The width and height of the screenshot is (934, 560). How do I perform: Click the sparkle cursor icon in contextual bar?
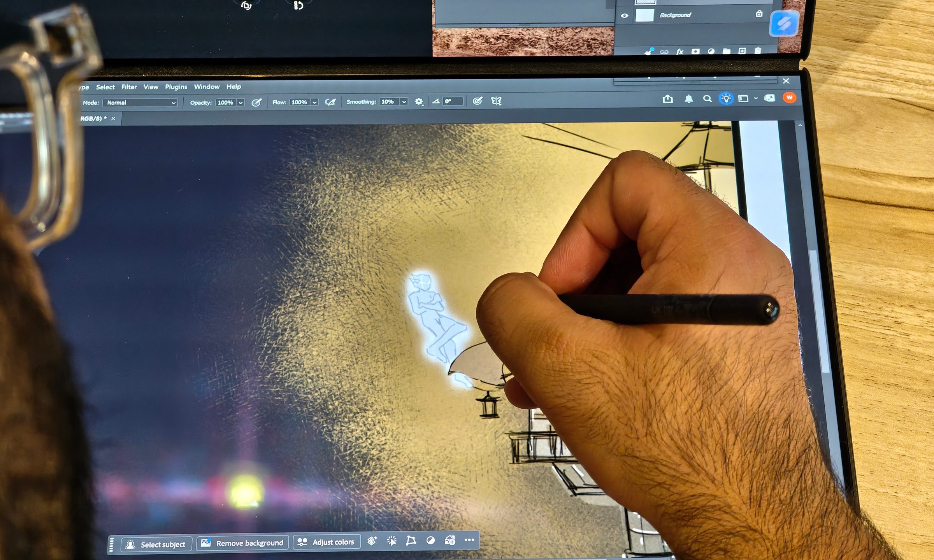(x=392, y=541)
